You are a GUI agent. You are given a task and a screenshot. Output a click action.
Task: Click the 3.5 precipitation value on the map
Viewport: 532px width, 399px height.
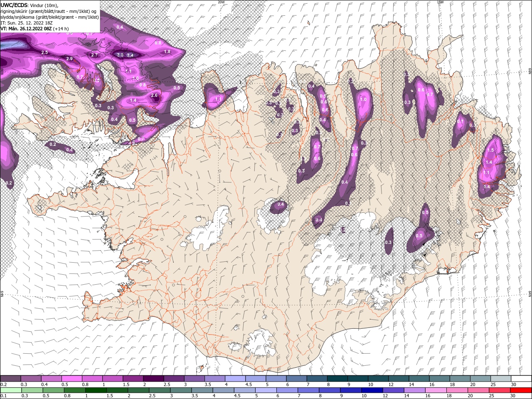point(120,55)
